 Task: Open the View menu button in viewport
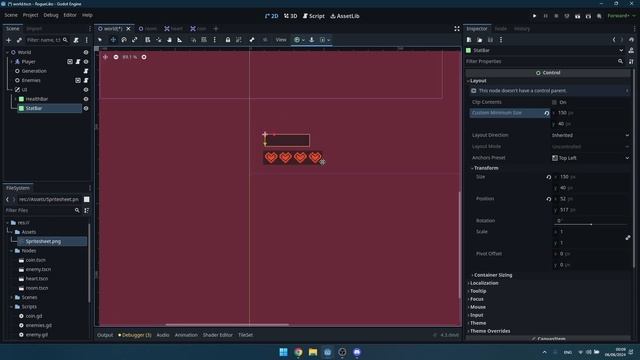(x=281, y=40)
